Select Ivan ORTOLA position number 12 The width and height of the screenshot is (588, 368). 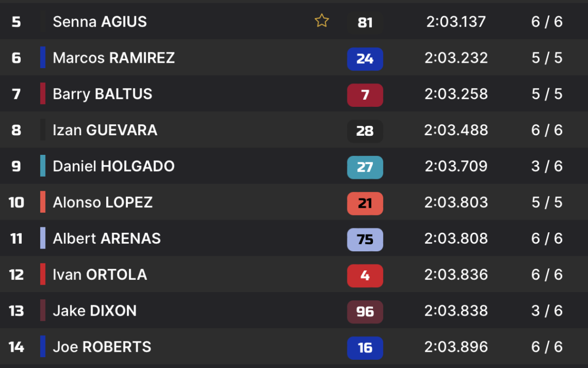(16, 275)
